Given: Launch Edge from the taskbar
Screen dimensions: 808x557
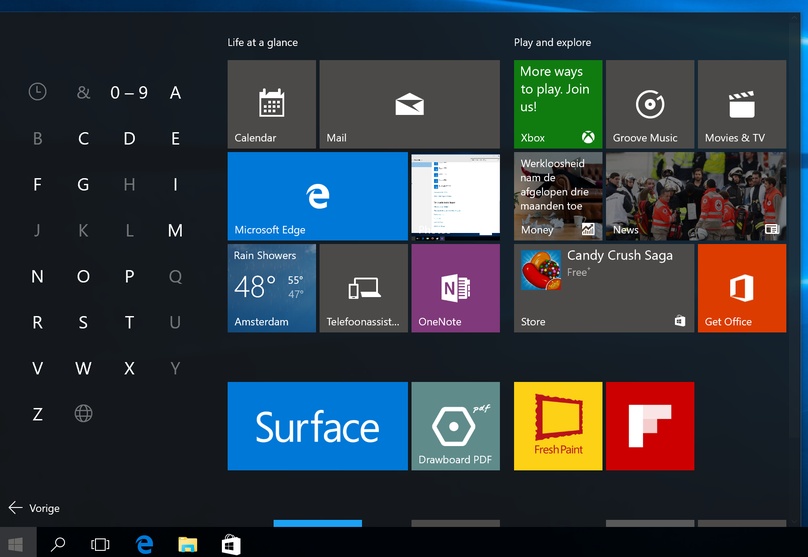Looking at the screenshot, I should click(144, 544).
